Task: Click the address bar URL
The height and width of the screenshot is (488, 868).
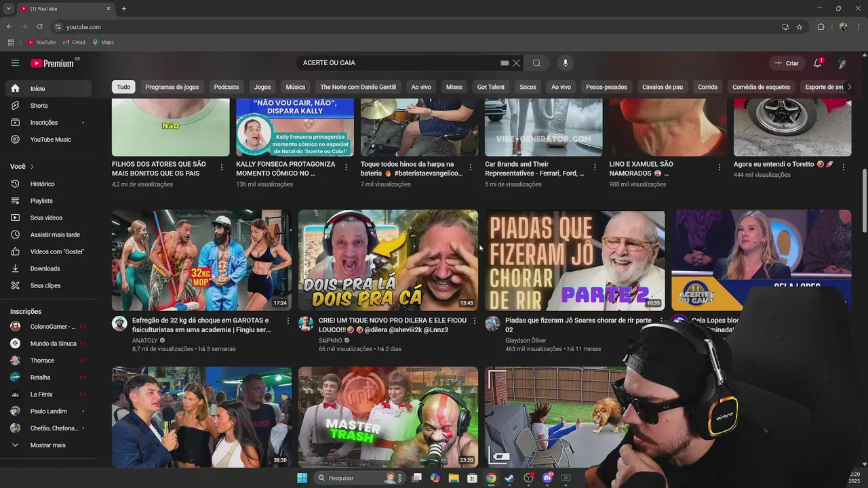Action: point(83,27)
